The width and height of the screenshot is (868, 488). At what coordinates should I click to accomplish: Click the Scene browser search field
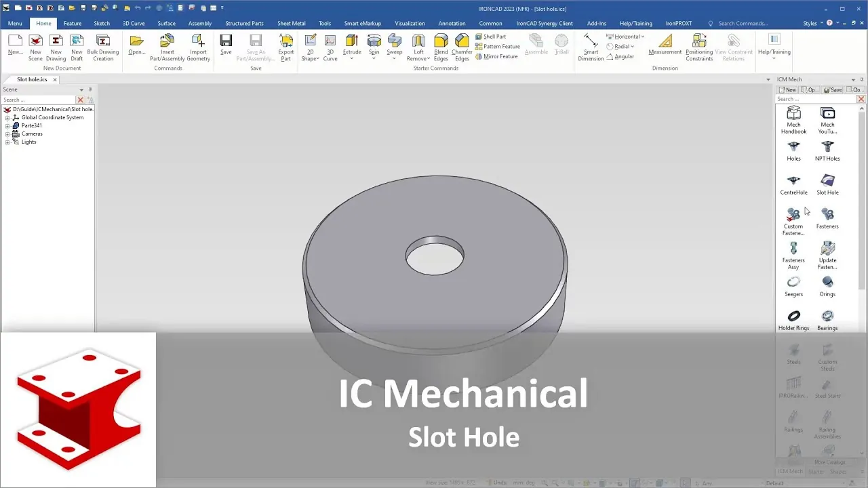click(39, 100)
